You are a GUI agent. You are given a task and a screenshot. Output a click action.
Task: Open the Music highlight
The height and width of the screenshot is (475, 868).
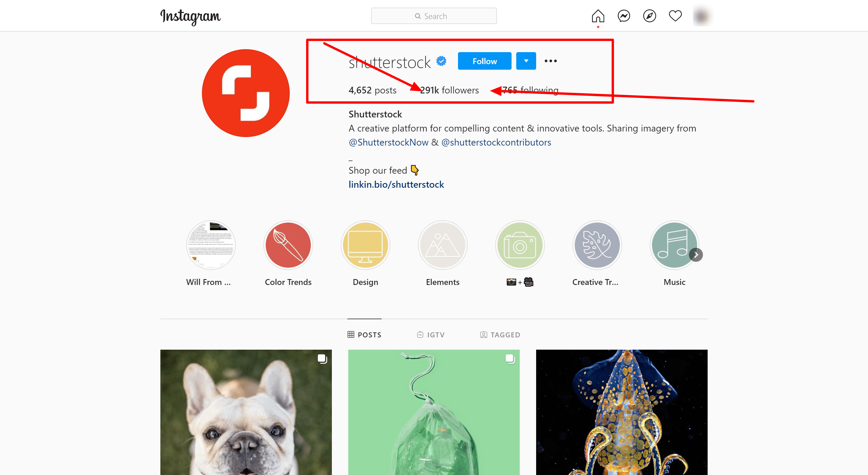click(x=674, y=245)
